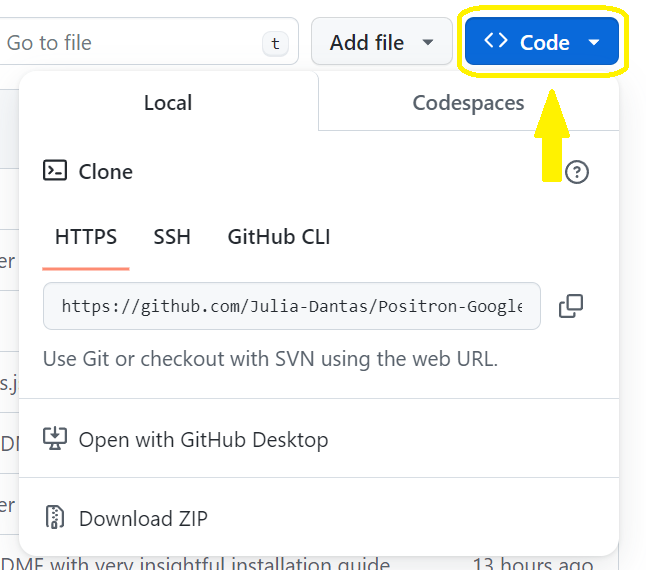
Task: Click the repository HTTPS URL field
Action: 292,306
